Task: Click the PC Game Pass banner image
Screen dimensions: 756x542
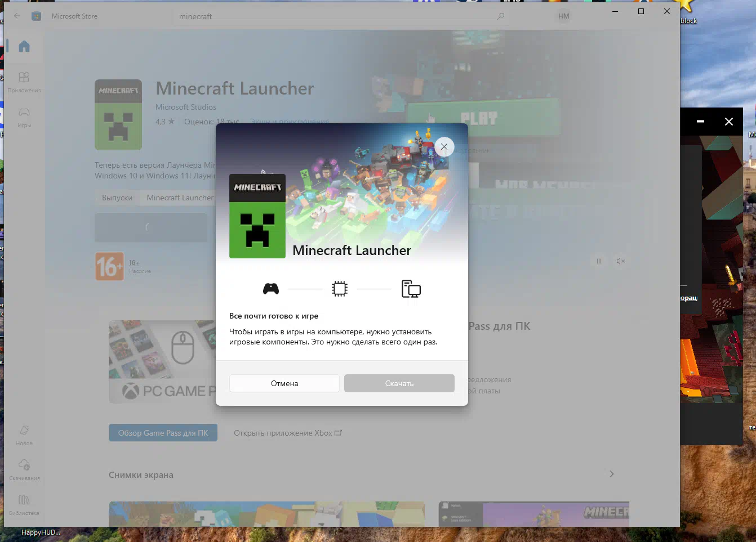Action: tap(162, 362)
